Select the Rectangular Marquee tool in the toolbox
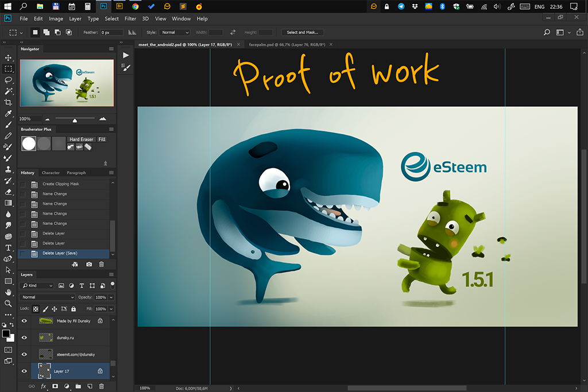The image size is (588, 392). click(8, 69)
